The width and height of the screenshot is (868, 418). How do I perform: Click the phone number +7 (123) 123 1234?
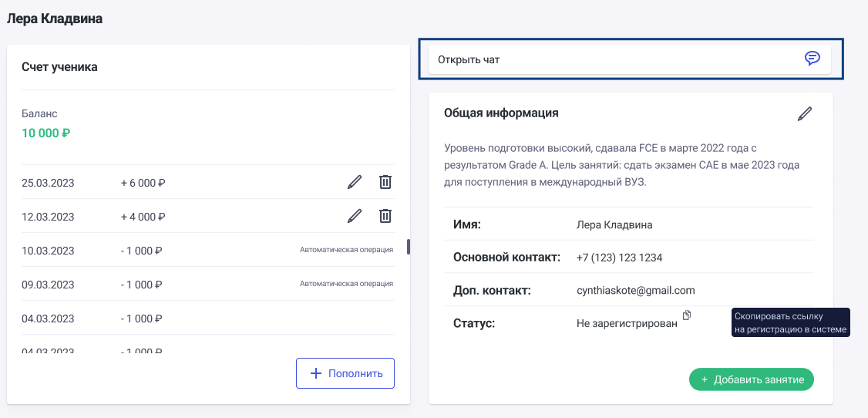click(x=619, y=258)
